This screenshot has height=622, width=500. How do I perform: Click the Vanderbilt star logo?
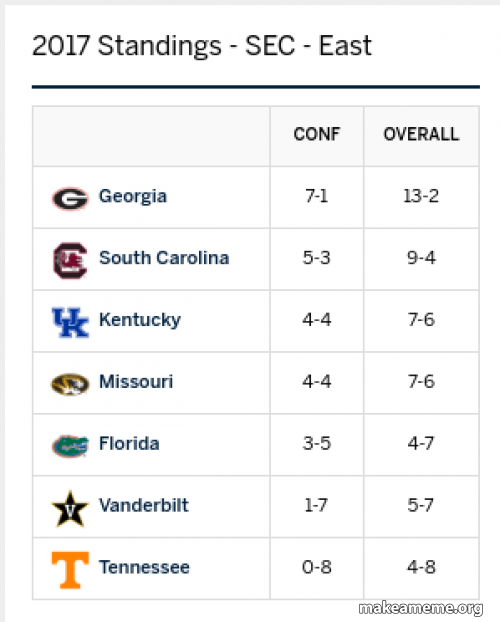[70, 509]
